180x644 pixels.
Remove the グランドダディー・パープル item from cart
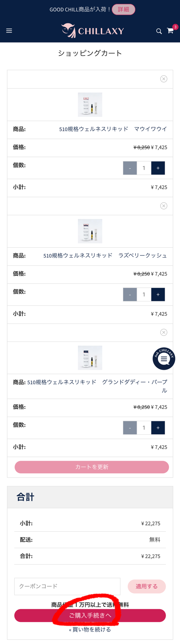coord(164,332)
